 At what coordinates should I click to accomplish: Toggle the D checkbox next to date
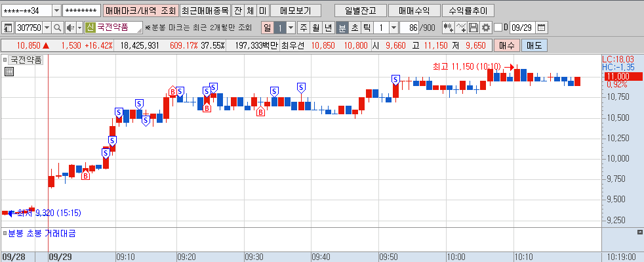coord(498,28)
